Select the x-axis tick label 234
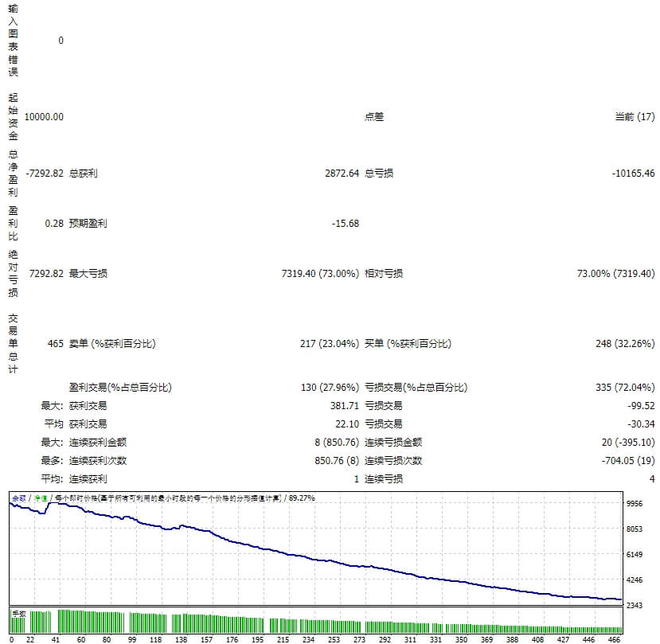This screenshot has width=660, height=644. (x=308, y=639)
